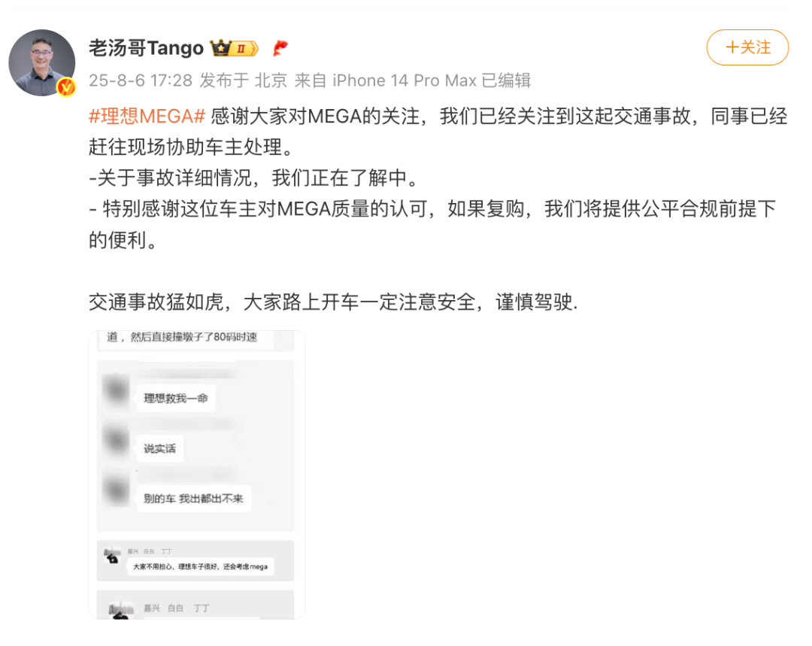Click the 理想救我一命 chat bubble in image
812x646 pixels.
tap(176, 398)
